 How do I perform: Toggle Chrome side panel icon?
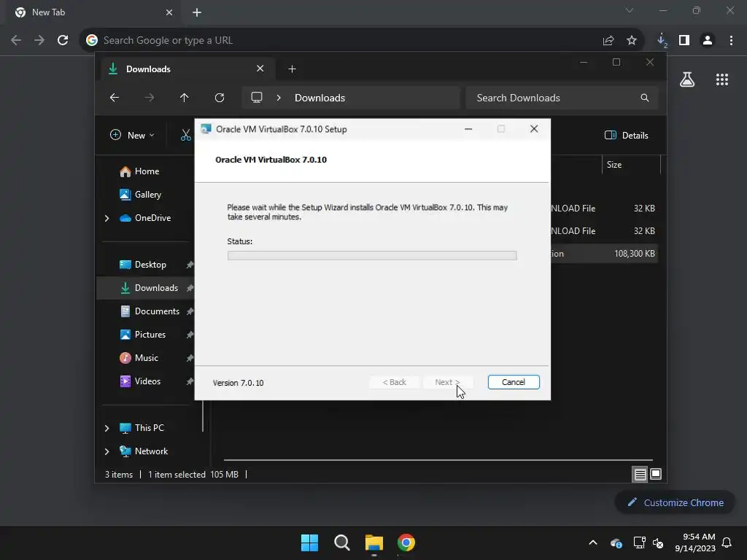click(684, 41)
